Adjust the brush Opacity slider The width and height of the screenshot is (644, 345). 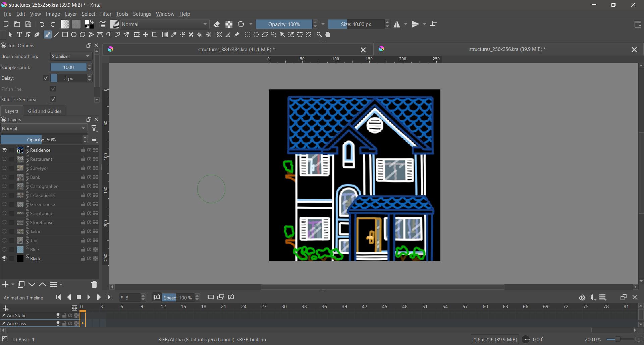click(x=284, y=24)
